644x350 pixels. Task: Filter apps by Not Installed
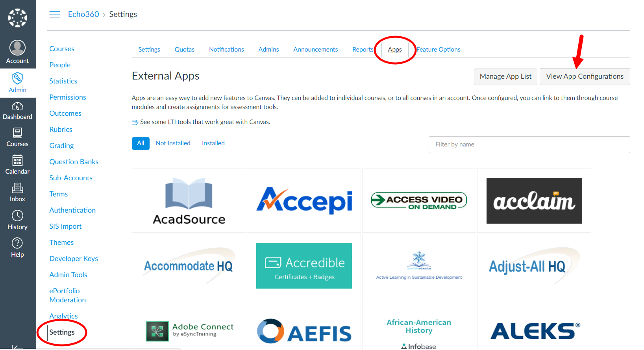[173, 143]
